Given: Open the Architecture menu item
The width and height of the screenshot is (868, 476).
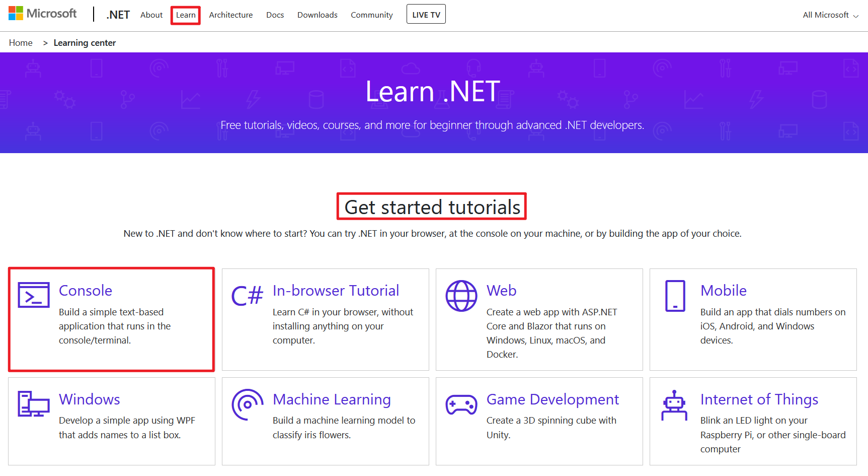Looking at the screenshot, I should pos(231,15).
